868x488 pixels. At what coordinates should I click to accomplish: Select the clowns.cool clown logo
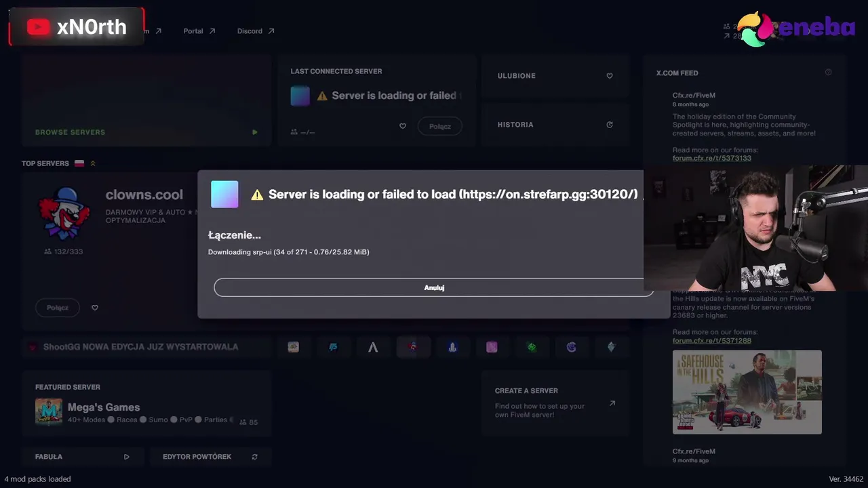(x=64, y=213)
